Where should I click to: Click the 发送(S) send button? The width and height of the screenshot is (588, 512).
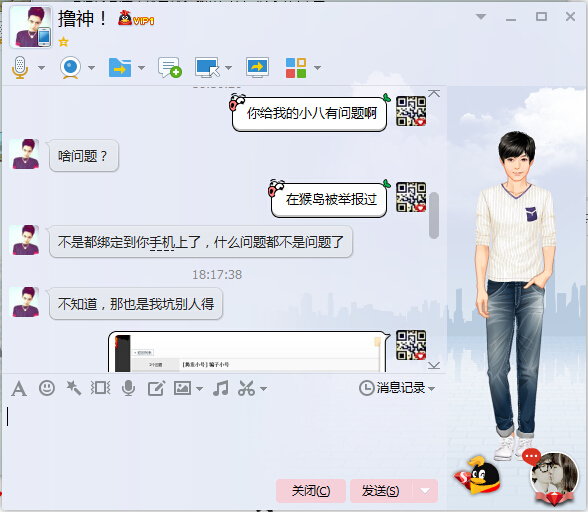(381, 491)
